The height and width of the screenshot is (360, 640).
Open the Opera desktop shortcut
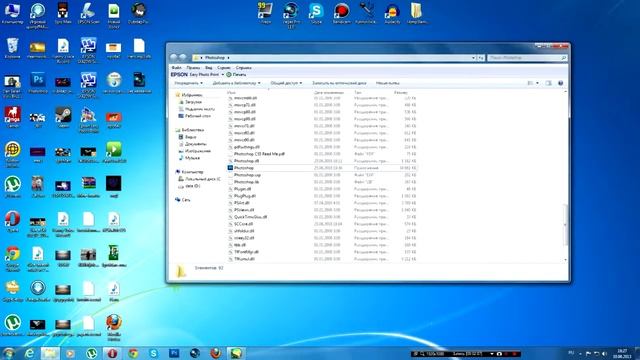tap(12, 221)
